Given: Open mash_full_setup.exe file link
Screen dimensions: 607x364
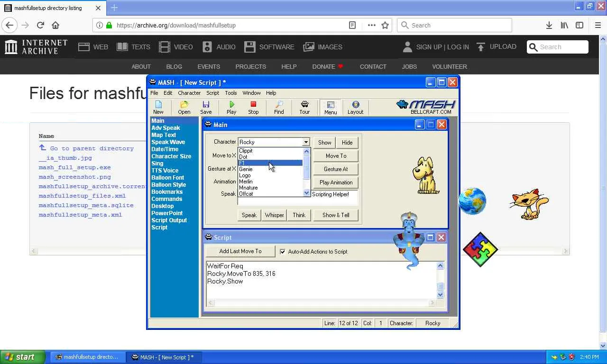Looking at the screenshot, I should pyautogui.click(x=75, y=167).
